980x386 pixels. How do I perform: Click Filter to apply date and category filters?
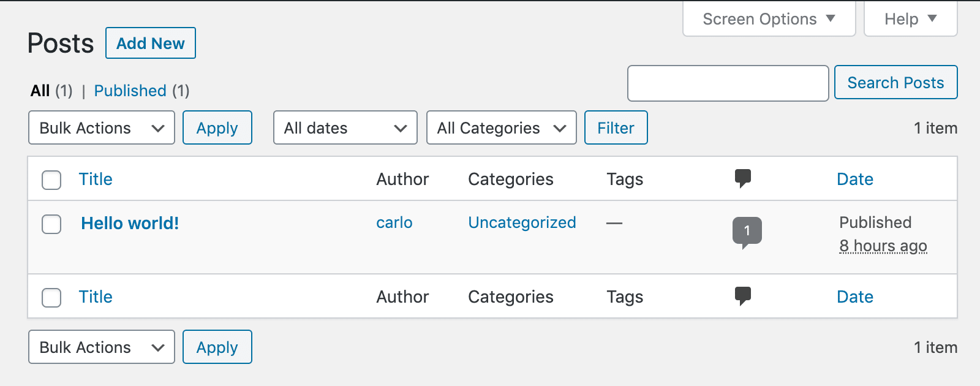coord(616,127)
